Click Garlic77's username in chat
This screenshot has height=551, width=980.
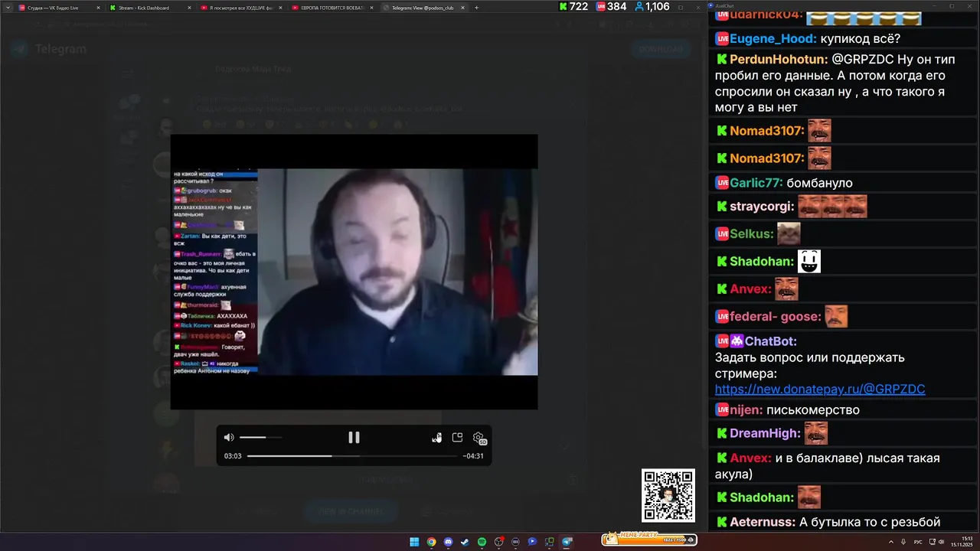(x=756, y=183)
